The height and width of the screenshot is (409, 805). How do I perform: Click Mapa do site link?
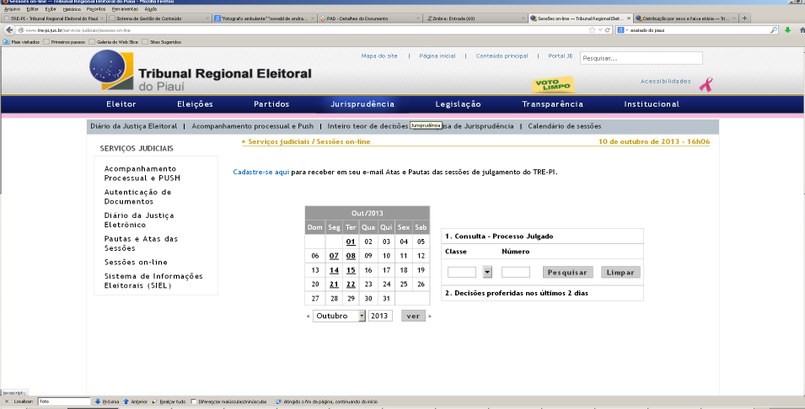[x=379, y=56]
